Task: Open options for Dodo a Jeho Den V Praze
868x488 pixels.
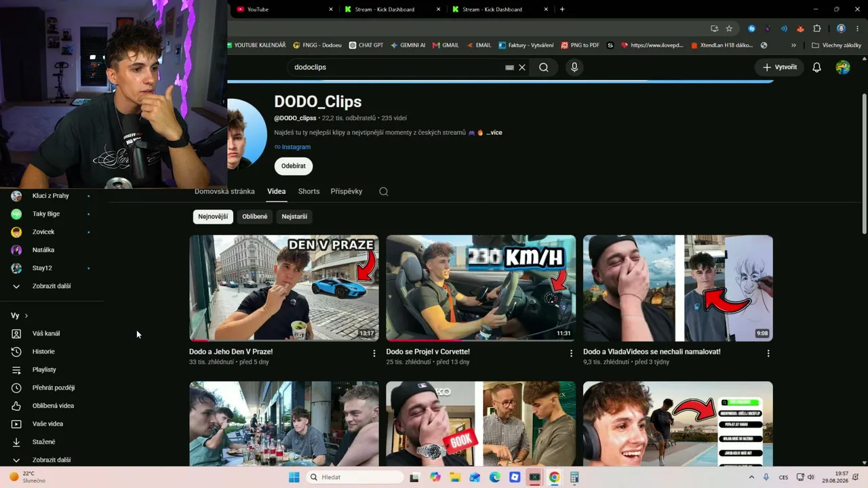Action: [374, 353]
